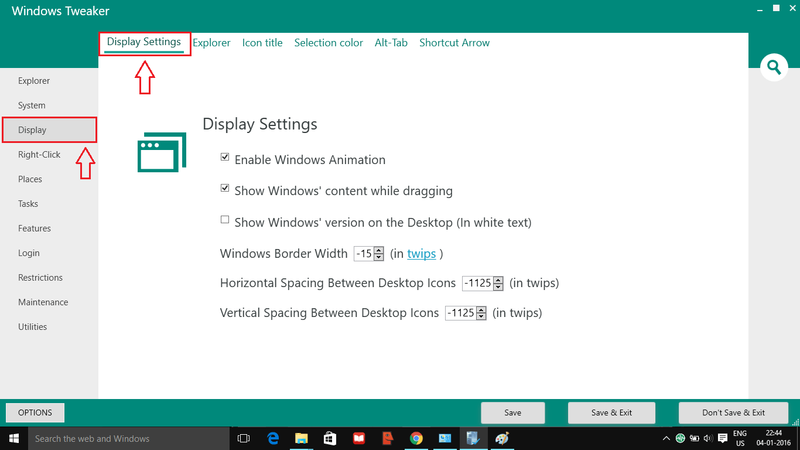Uncheck Show Windows' content while dragging

coord(224,188)
